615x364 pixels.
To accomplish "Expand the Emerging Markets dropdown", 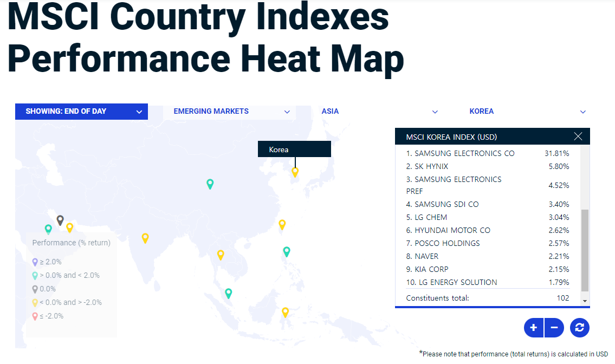I will tap(231, 112).
